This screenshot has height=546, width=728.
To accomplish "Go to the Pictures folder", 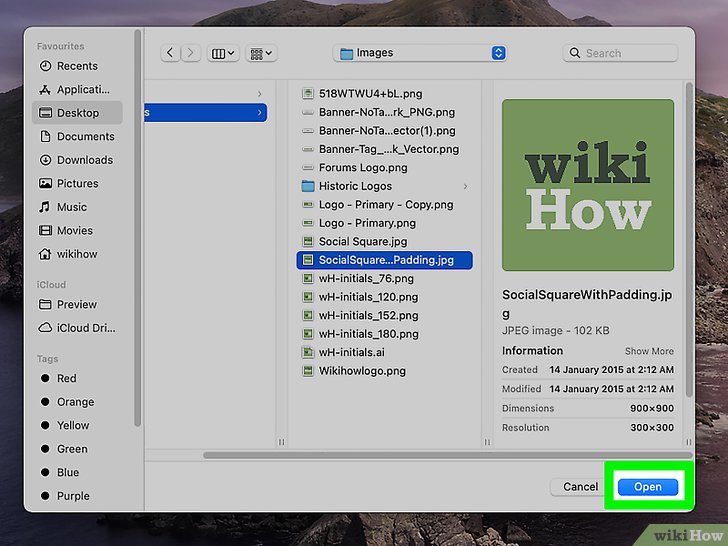I will [x=77, y=184].
